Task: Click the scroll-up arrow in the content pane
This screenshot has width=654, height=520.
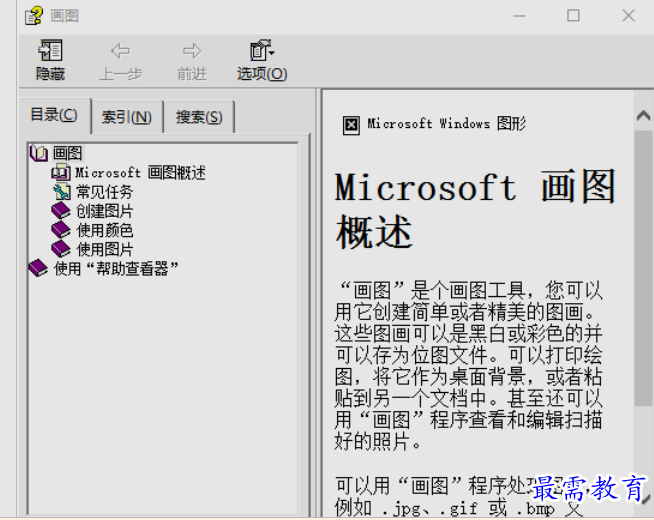Action: coord(644,116)
